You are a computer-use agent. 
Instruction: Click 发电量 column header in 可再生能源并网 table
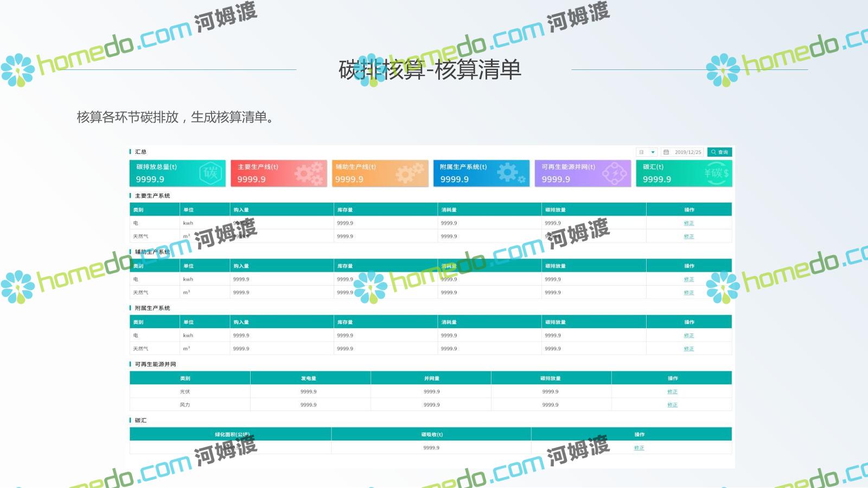(x=308, y=378)
